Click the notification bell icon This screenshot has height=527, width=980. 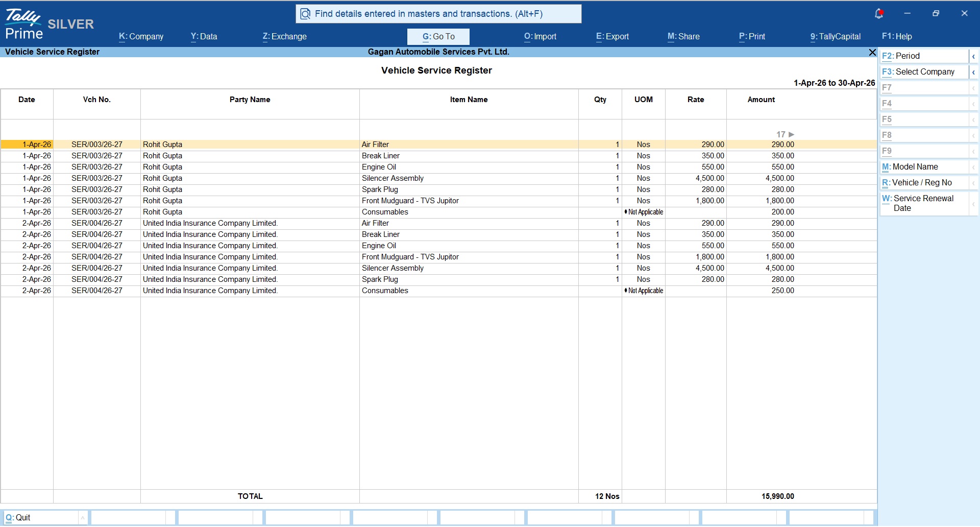tap(878, 14)
